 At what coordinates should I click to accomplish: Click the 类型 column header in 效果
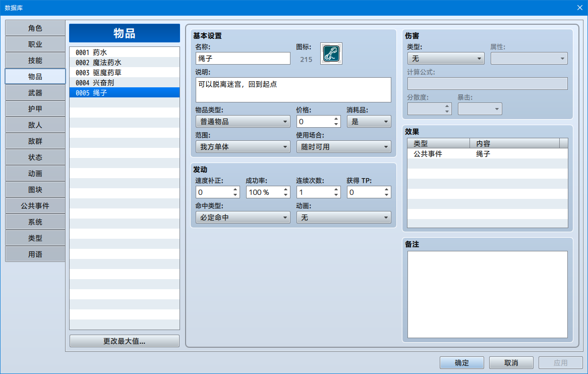tap(439, 143)
